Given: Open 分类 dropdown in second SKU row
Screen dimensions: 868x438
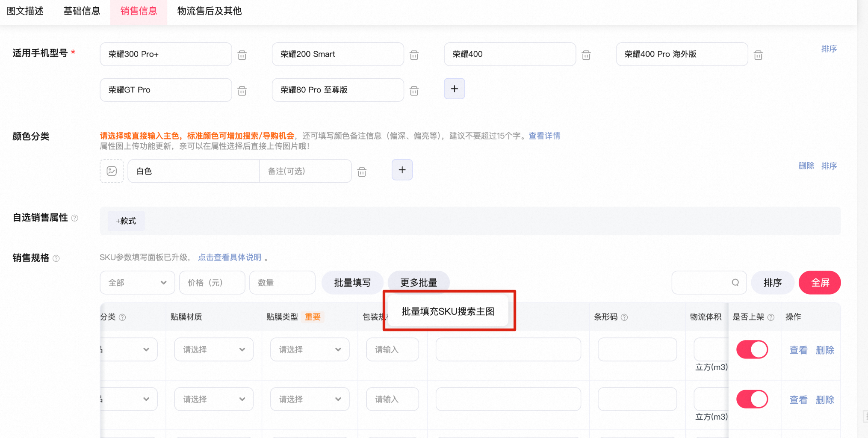Looking at the screenshot, I should [x=129, y=399].
